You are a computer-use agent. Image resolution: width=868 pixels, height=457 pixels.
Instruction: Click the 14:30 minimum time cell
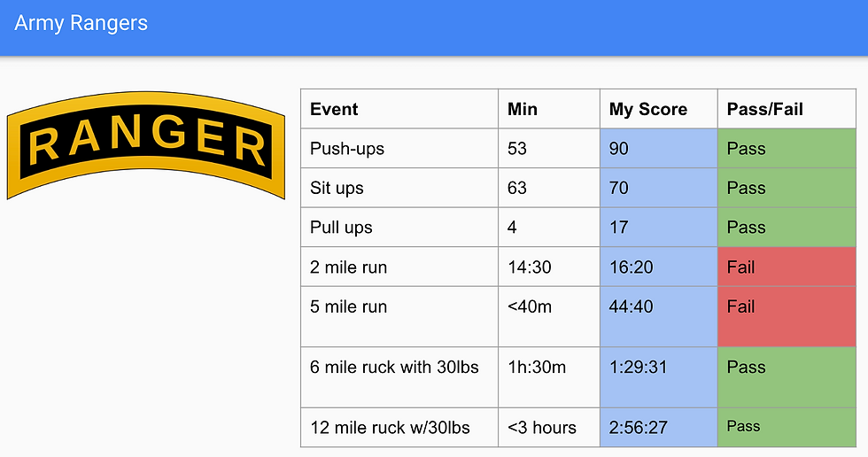548,267
